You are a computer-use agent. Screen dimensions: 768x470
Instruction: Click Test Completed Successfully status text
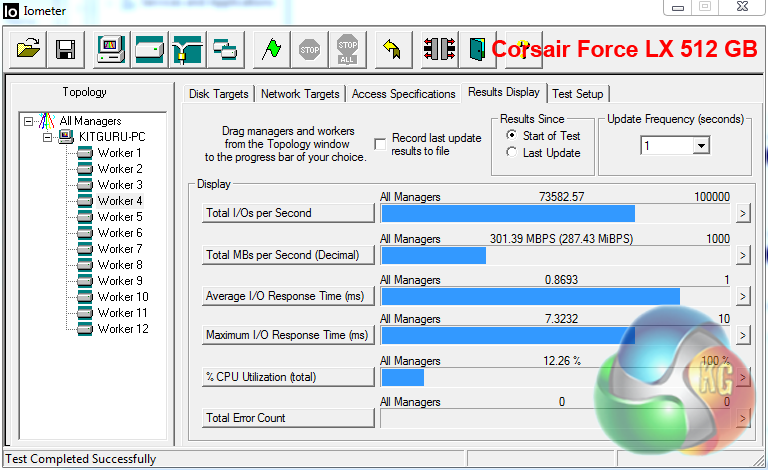click(x=81, y=459)
